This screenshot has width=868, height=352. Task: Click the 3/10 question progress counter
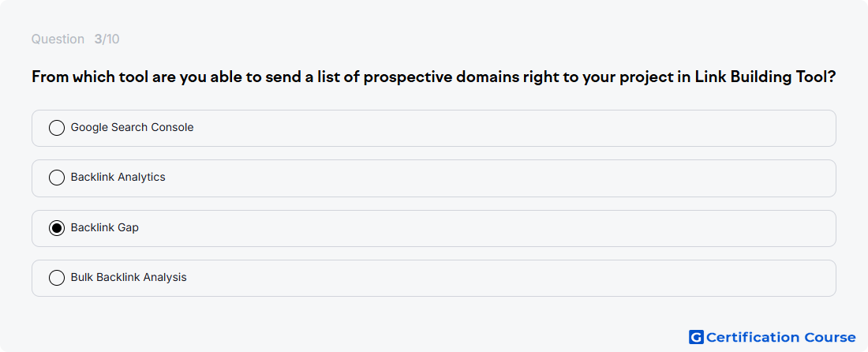(x=107, y=39)
